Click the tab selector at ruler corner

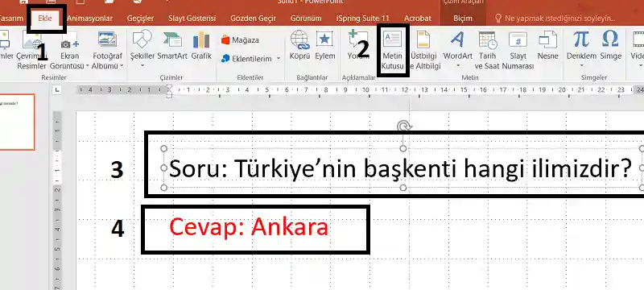(x=57, y=89)
